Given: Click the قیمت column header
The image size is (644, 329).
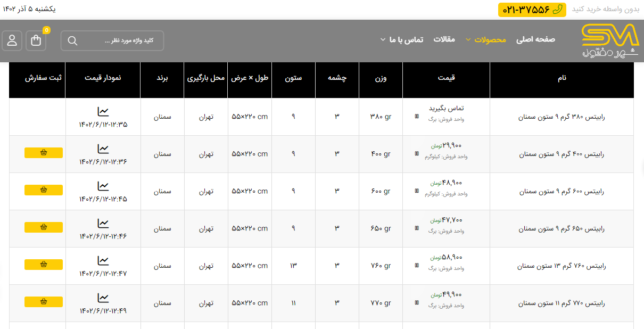Looking at the screenshot, I should [x=445, y=78].
